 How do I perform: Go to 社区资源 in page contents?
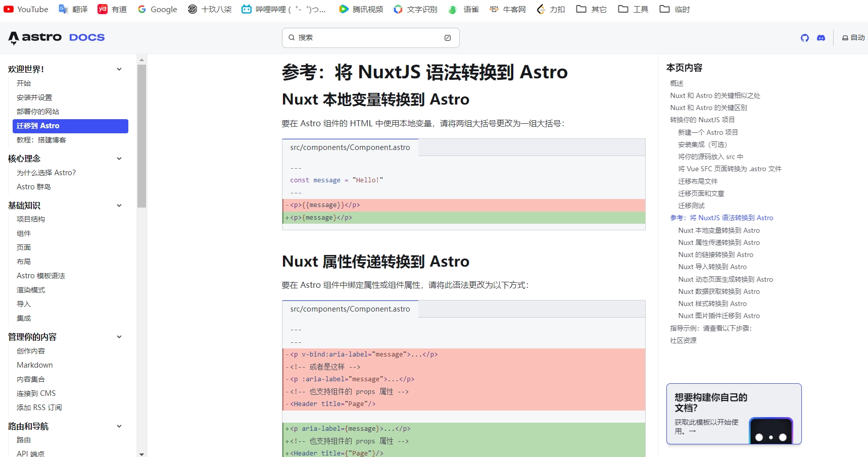(x=683, y=340)
